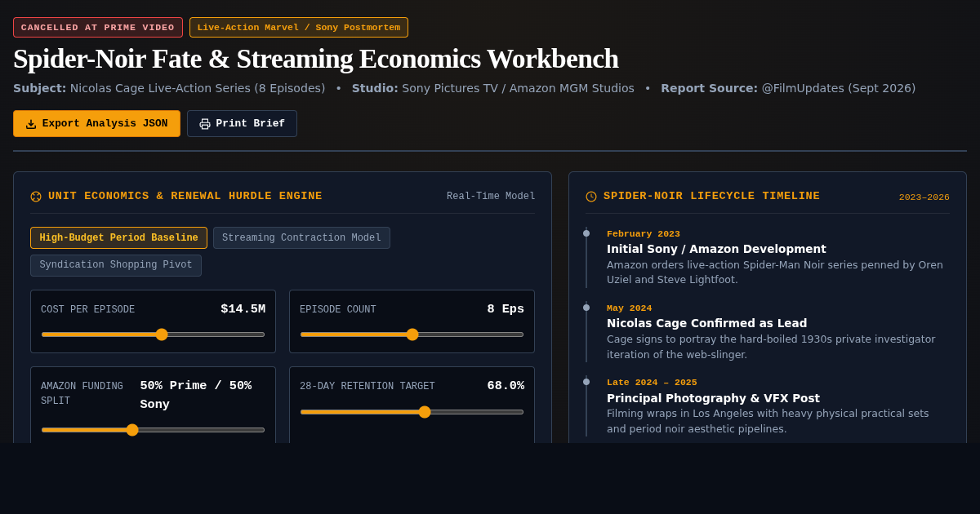Click the $14.5M cost value

pyautogui.click(x=243, y=309)
